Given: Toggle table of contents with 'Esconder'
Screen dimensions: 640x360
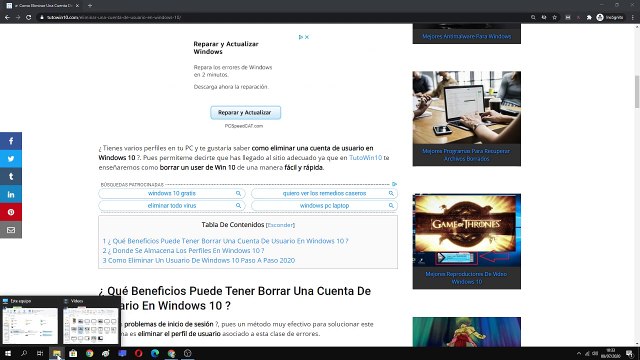Looking at the screenshot, I should [280, 225].
